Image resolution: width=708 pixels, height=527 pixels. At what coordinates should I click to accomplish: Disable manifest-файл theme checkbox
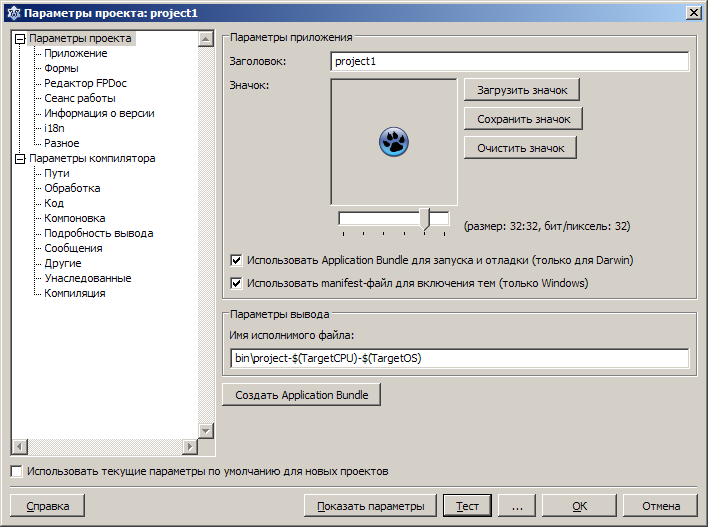tap(236, 283)
